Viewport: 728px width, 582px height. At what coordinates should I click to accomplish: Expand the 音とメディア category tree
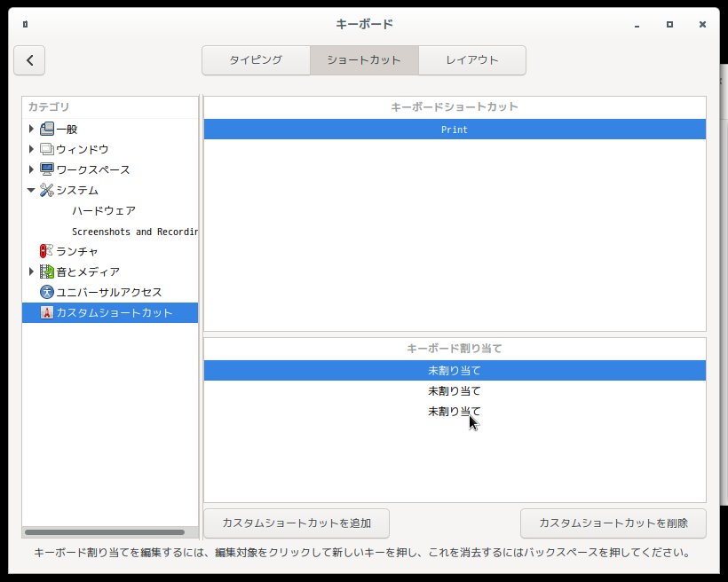(x=33, y=271)
